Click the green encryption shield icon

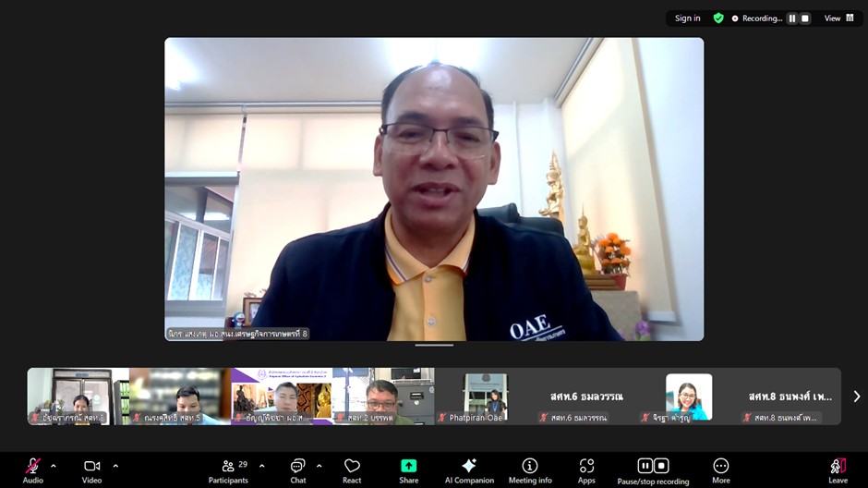718,18
